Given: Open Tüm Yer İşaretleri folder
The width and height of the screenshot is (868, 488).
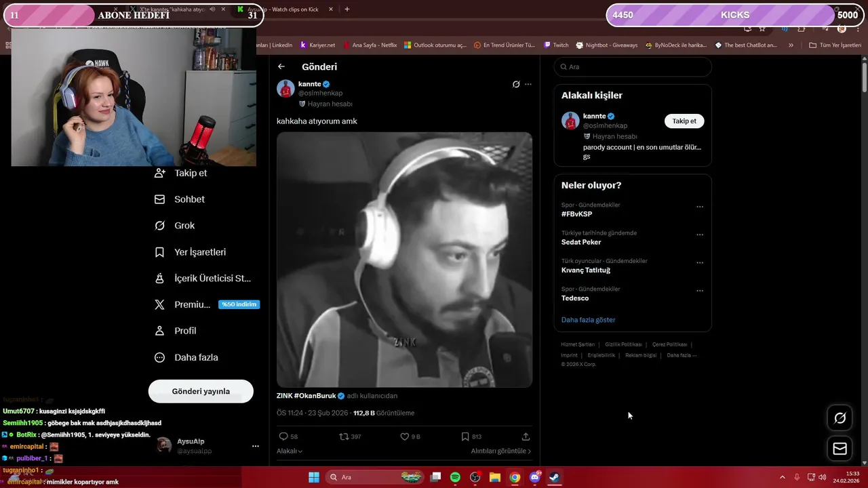Looking at the screenshot, I should (x=835, y=45).
